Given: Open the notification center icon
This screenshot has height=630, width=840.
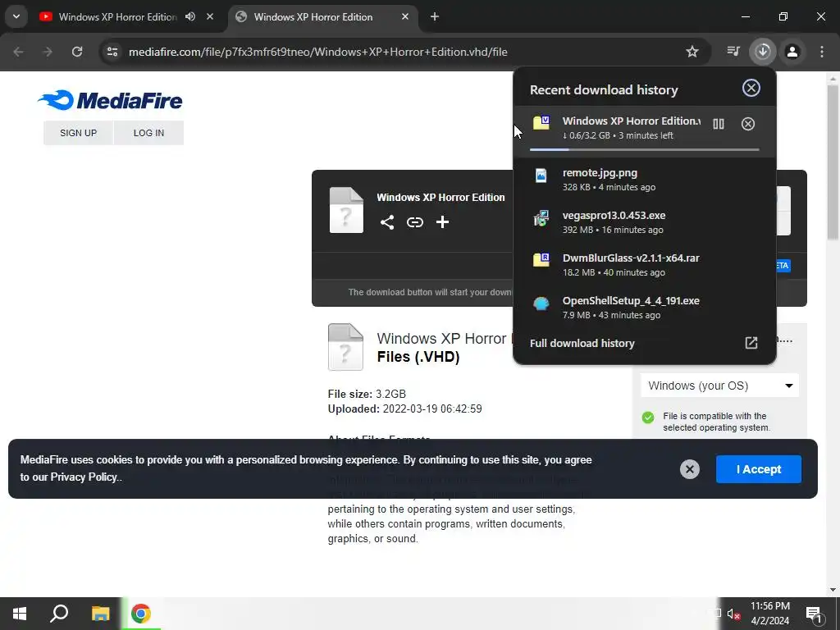Looking at the screenshot, I should point(815,614).
